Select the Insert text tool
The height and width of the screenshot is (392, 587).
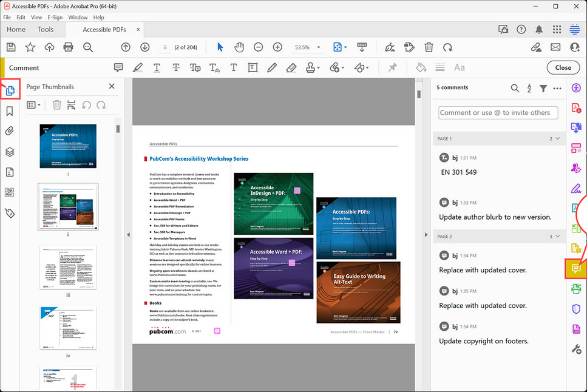coord(214,67)
